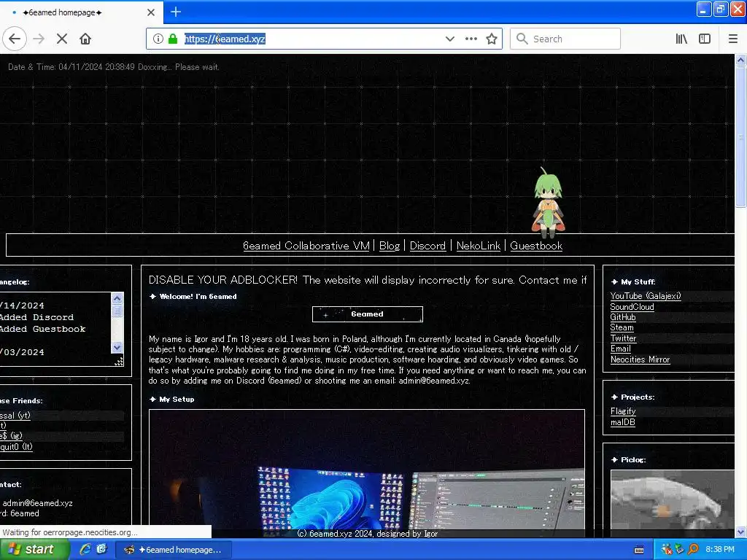
Task: Click 'Added Guestbook' changelog text
Action: [x=42, y=329]
